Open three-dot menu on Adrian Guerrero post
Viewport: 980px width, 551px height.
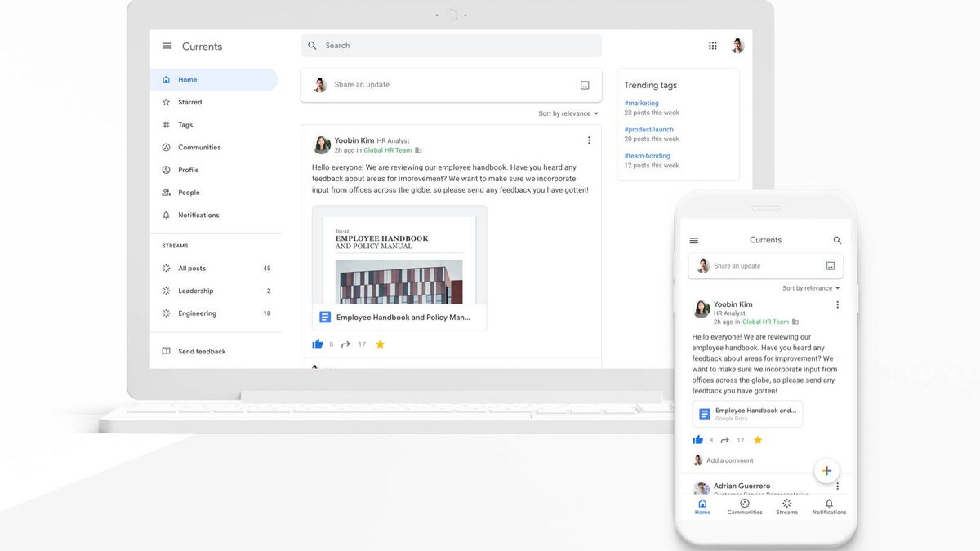(837, 487)
